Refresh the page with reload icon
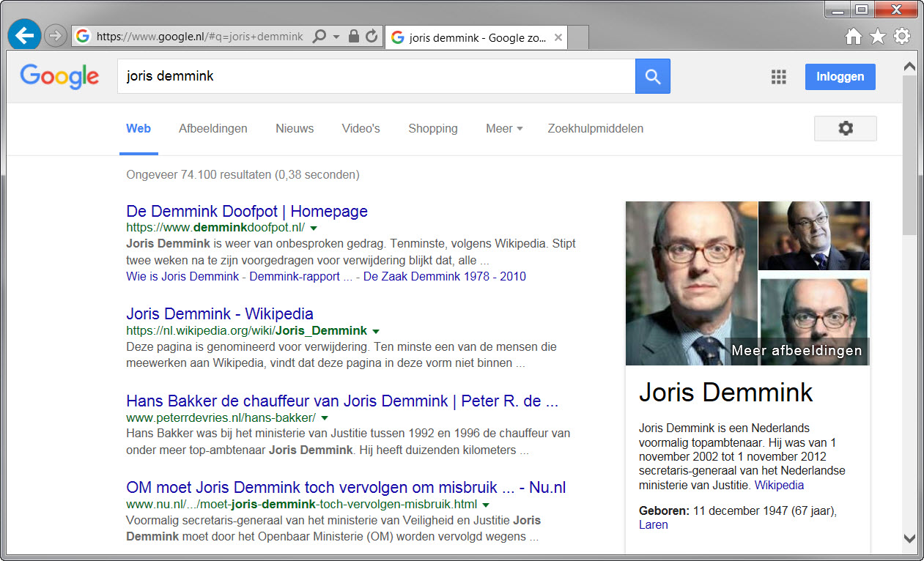 pyautogui.click(x=372, y=36)
